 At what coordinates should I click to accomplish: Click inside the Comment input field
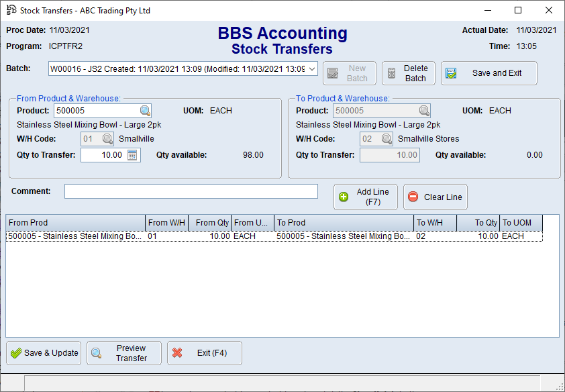[x=191, y=191]
